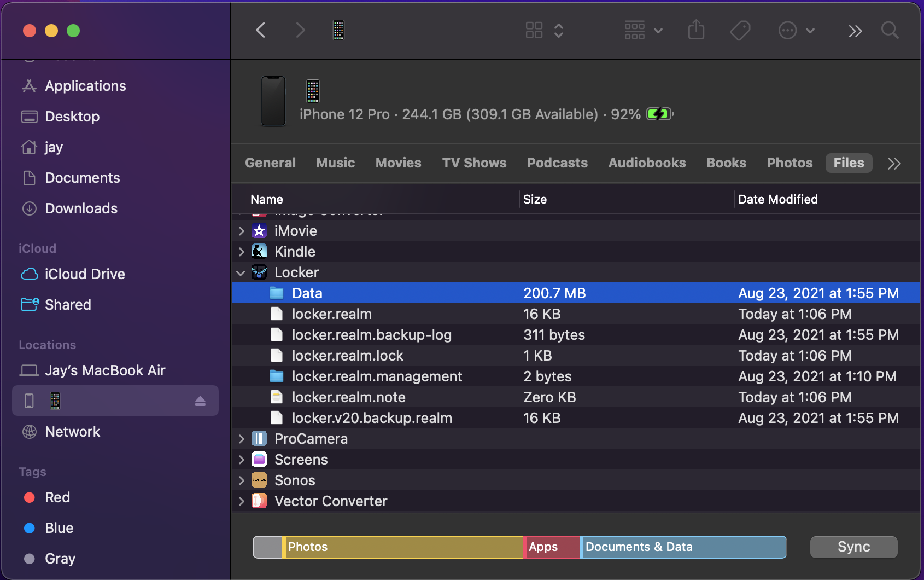Expand the Screens app disclosure arrow
The height and width of the screenshot is (580, 924).
(x=241, y=460)
